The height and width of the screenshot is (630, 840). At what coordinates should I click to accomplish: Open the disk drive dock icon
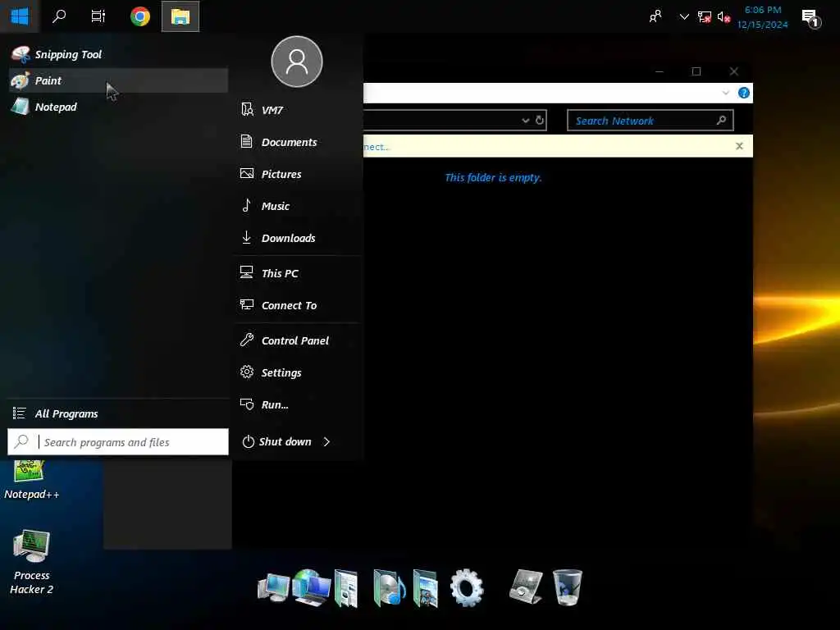(x=526, y=587)
